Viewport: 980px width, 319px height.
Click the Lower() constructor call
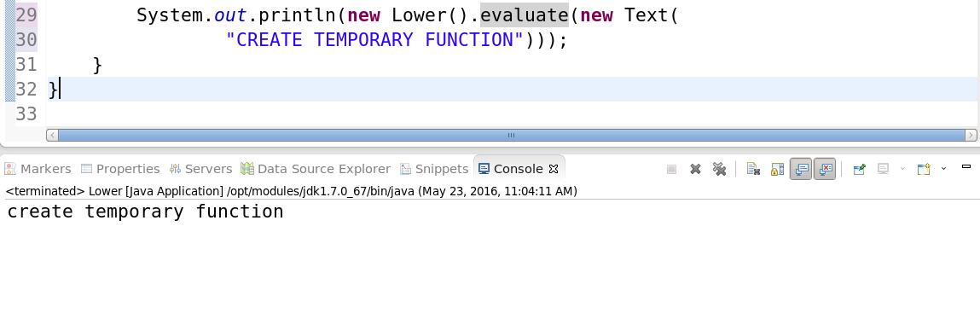coord(430,15)
